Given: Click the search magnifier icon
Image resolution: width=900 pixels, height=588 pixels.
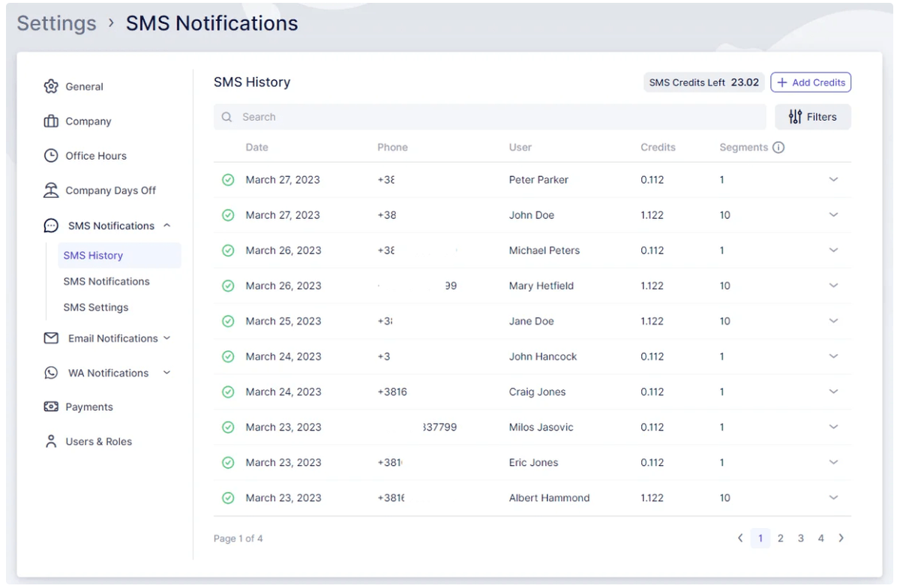Looking at the screenshot, I should [x=226, y=117].
